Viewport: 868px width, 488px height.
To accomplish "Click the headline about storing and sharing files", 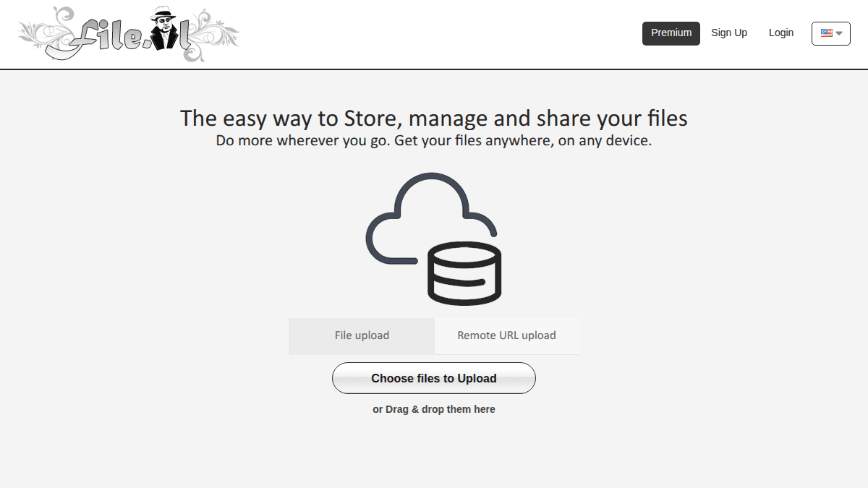I will pyautogui.click(x=433, y=118).
